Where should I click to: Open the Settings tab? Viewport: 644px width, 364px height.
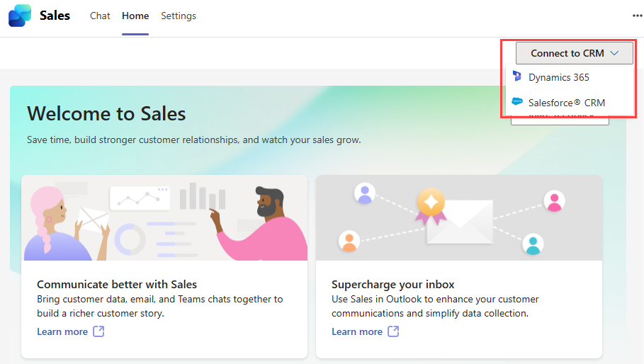[x=179, y=16]
